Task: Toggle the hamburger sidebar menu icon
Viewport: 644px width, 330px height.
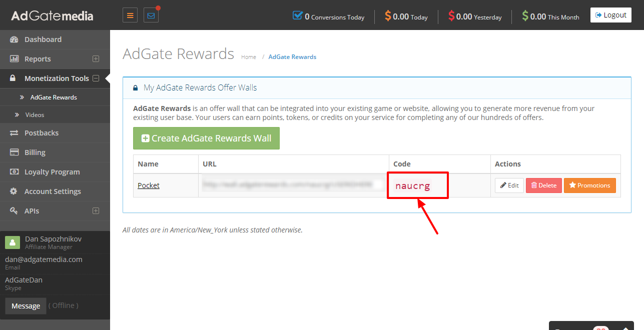Action: 130,15
